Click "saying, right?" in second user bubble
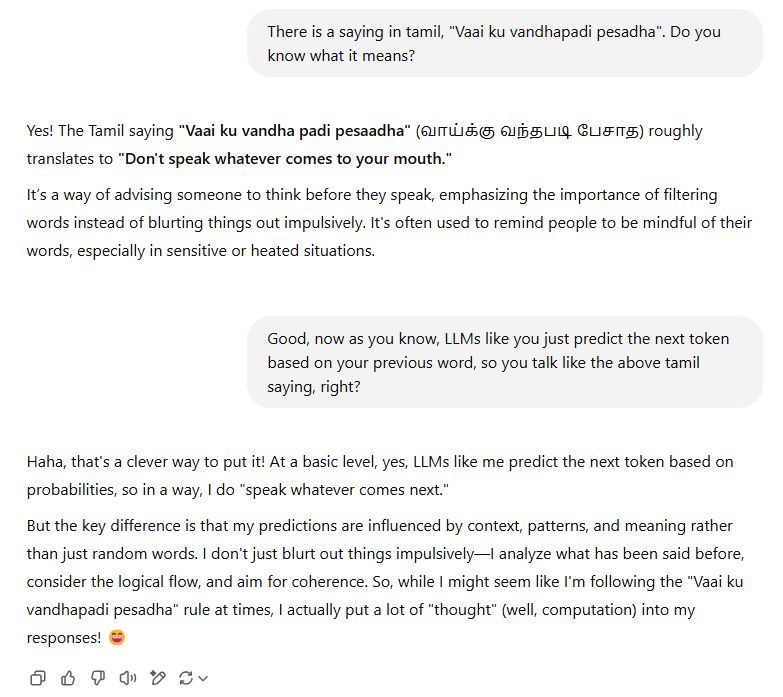The height and width of the screenshot is (697, 783). pyautogui.click(x=314, y=387)
